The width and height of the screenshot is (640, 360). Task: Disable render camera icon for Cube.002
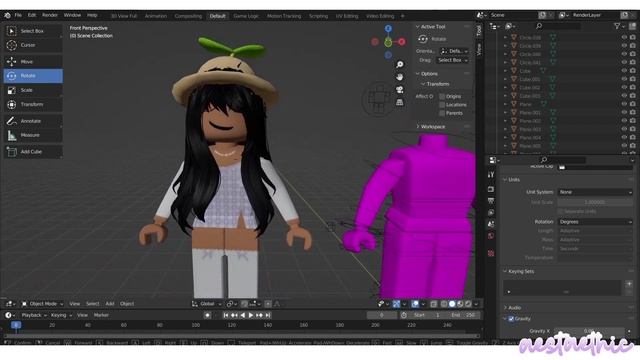[633, 87]
